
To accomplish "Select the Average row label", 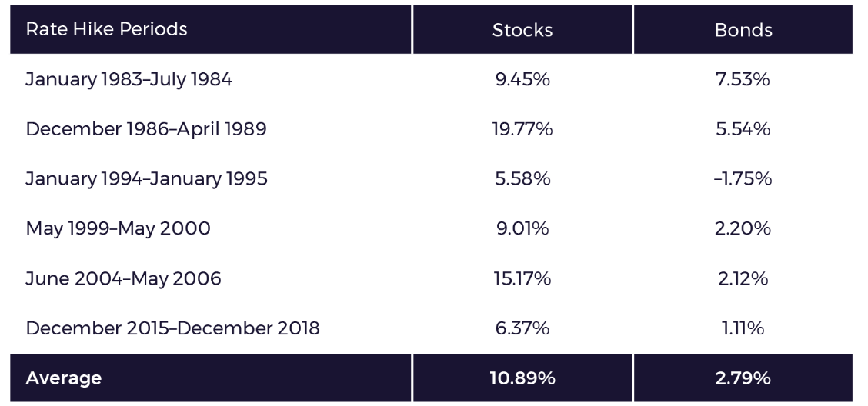I will point(64,378).
